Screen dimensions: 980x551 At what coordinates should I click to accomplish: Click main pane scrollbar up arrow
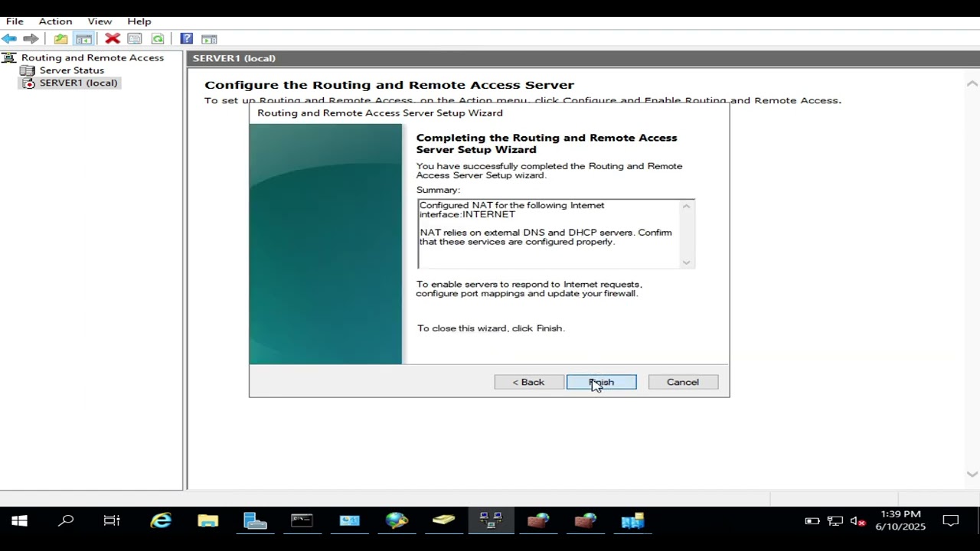tap(972, 83)
